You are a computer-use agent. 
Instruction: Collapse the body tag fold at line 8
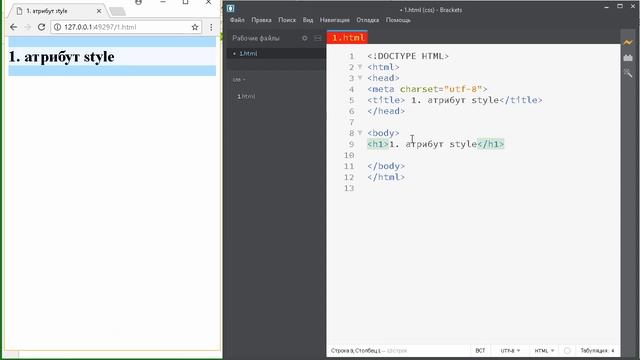(x=360, y=133)
